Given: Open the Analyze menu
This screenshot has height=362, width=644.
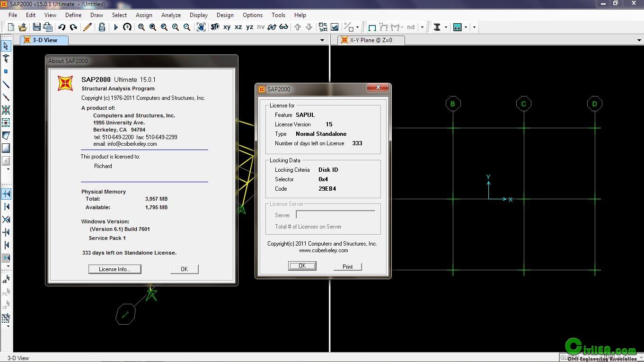Looking at the screenshot, I should (171, 15).
